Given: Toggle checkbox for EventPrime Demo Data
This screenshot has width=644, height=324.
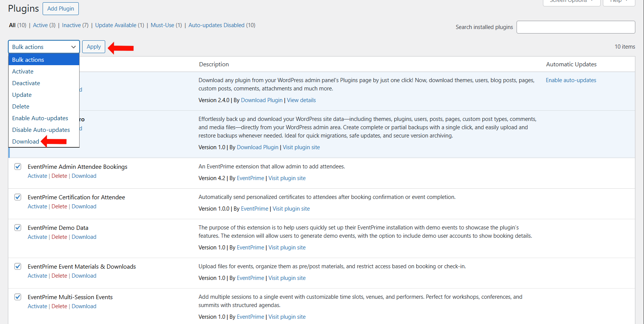Looking at the screenshot, I should point(18,228).
